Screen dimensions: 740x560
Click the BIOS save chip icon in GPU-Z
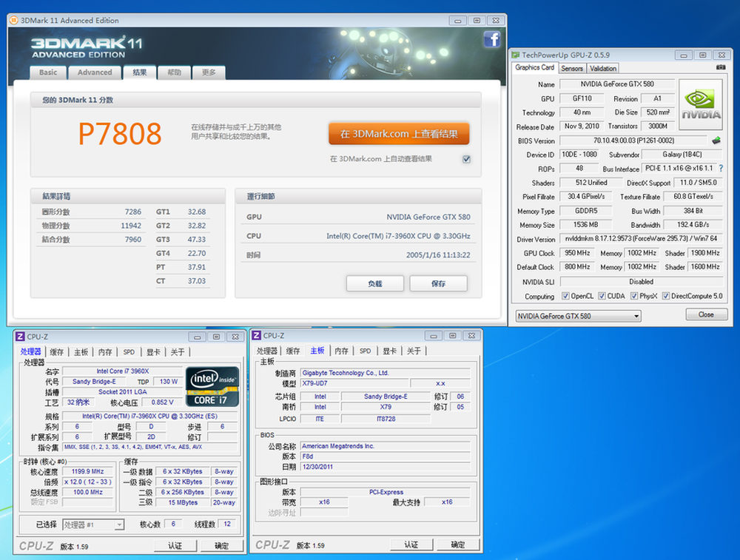point(716,140)
